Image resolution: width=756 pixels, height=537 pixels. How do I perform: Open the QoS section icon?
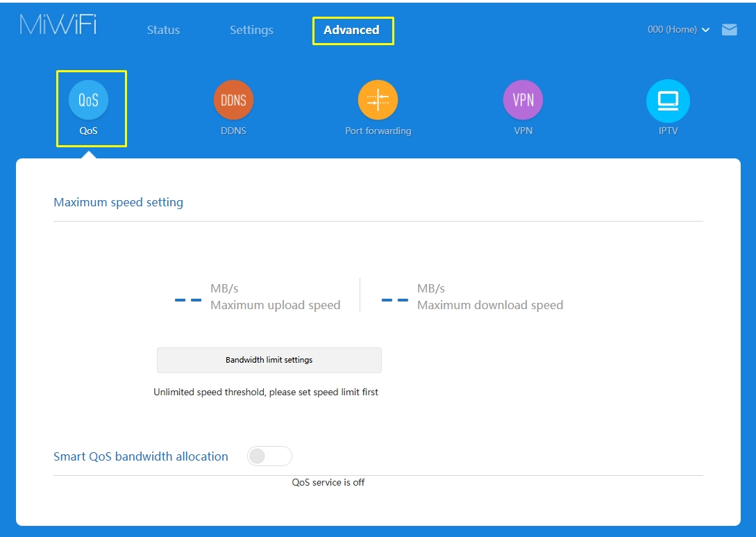(x=88, y=100)
